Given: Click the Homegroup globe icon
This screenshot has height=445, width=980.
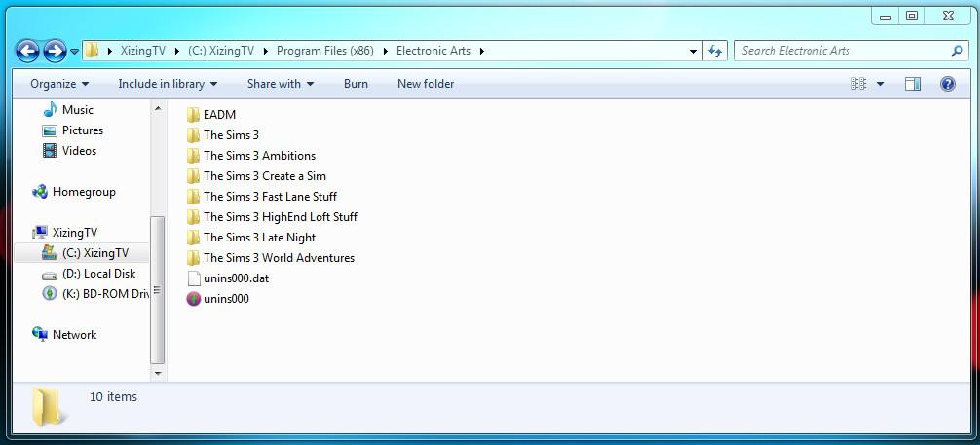Looking at the screenshot, I should (39, 192).
